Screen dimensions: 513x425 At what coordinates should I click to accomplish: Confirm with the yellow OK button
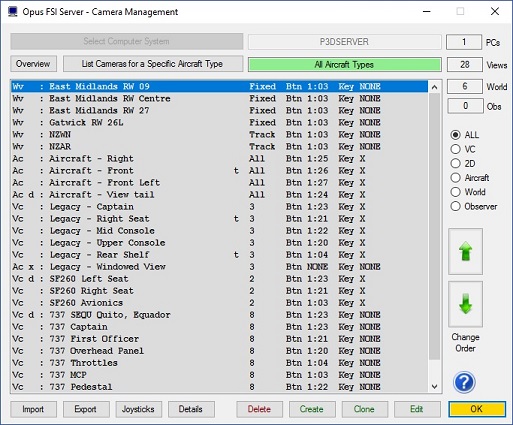click(x=477, y=409)
